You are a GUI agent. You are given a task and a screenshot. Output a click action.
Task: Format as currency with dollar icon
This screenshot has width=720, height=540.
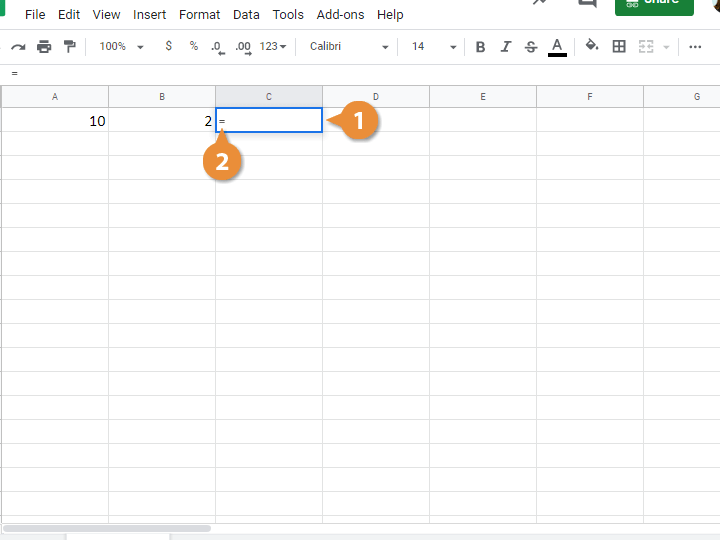click(x=168, y=47)
